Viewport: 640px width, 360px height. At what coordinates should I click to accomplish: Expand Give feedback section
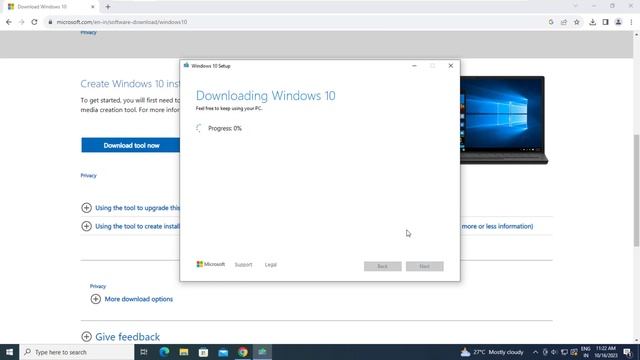click(x=120, y=337)
